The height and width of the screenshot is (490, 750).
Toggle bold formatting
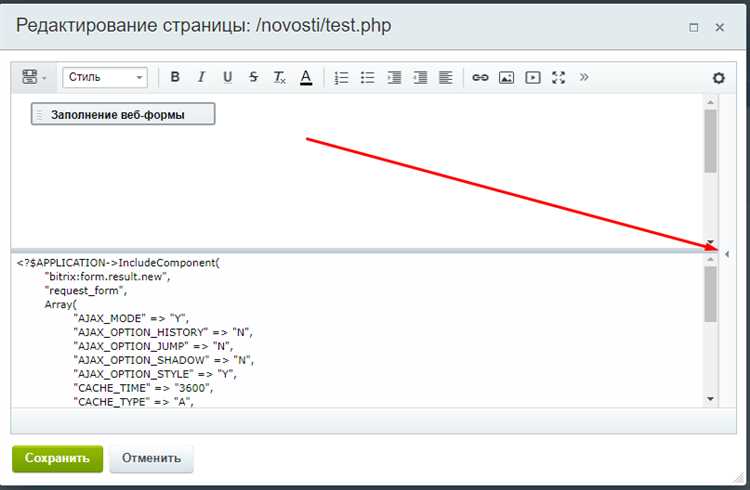[175, 77]
